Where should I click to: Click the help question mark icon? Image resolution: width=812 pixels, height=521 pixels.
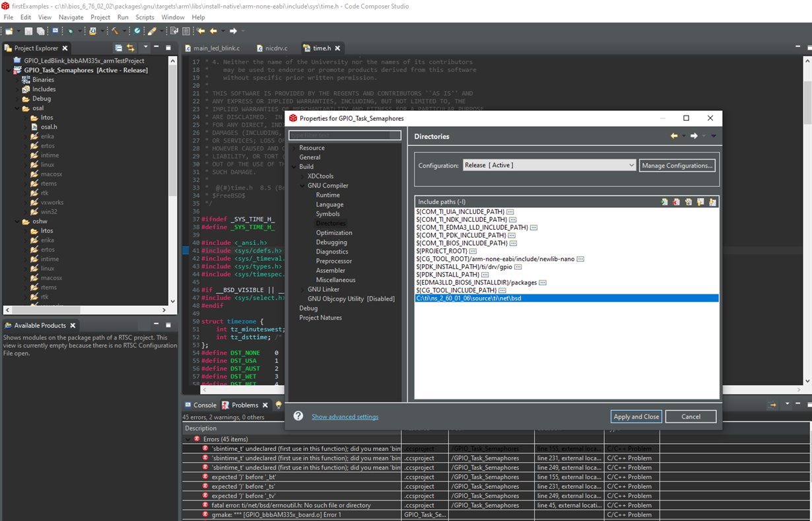pos(298,416)
